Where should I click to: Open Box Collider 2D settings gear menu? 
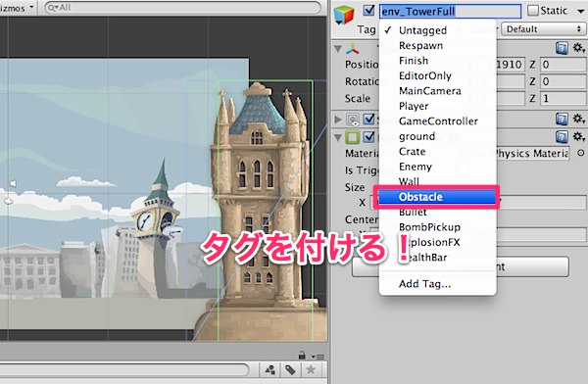(578, 136)
